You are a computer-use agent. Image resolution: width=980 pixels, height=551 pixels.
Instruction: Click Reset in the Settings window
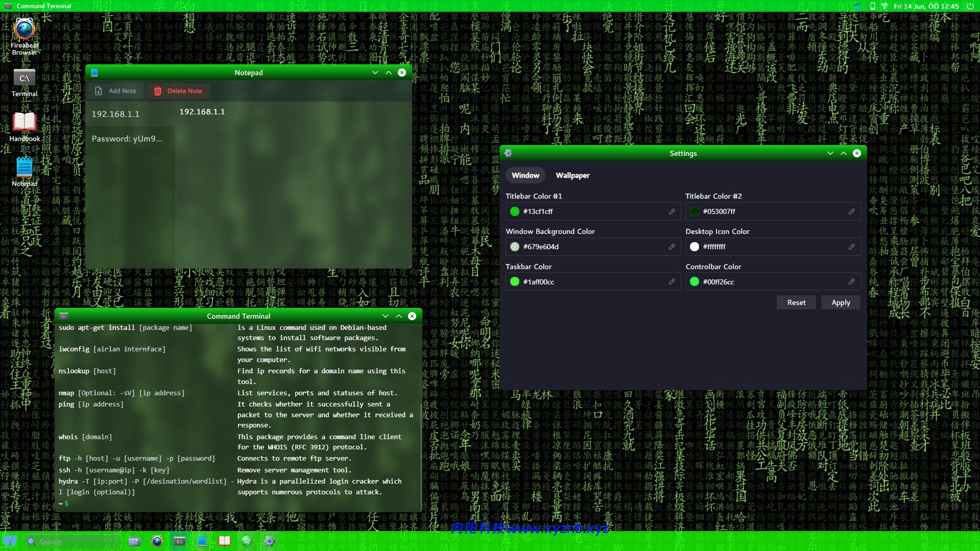(796, 302)
